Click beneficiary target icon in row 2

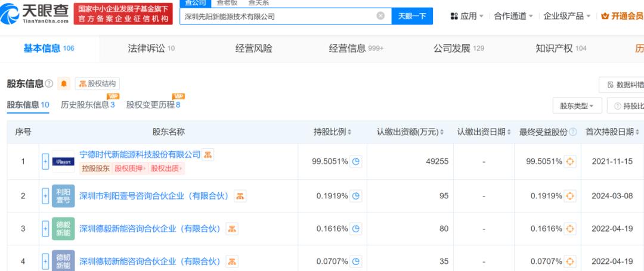click(x=569, y=196)
